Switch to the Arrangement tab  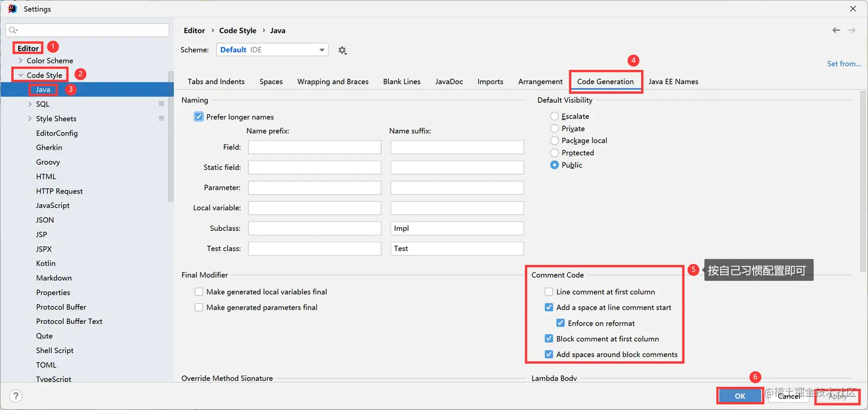[x=540, y=82]
